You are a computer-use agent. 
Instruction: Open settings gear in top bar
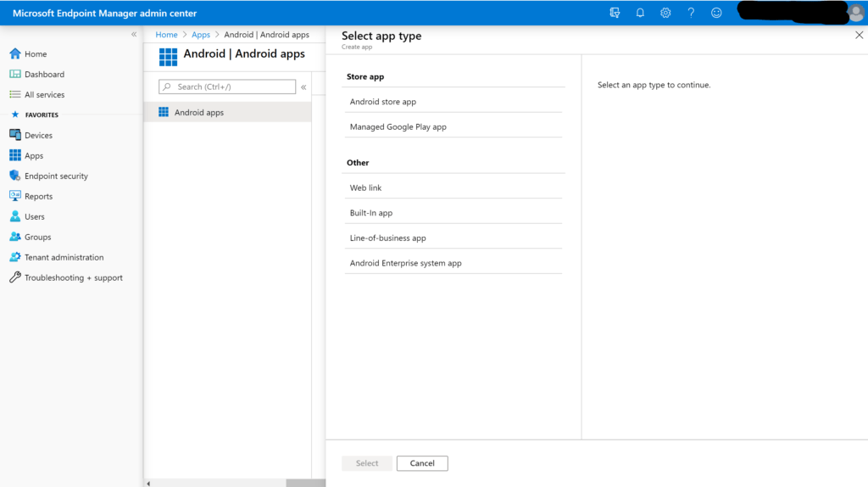665,13
